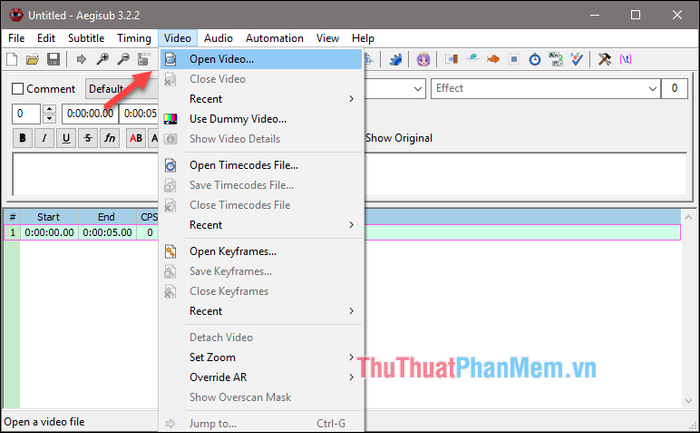Open the Subtitle menu
This screenshot has height=433, width=700.
click(86, 38)
